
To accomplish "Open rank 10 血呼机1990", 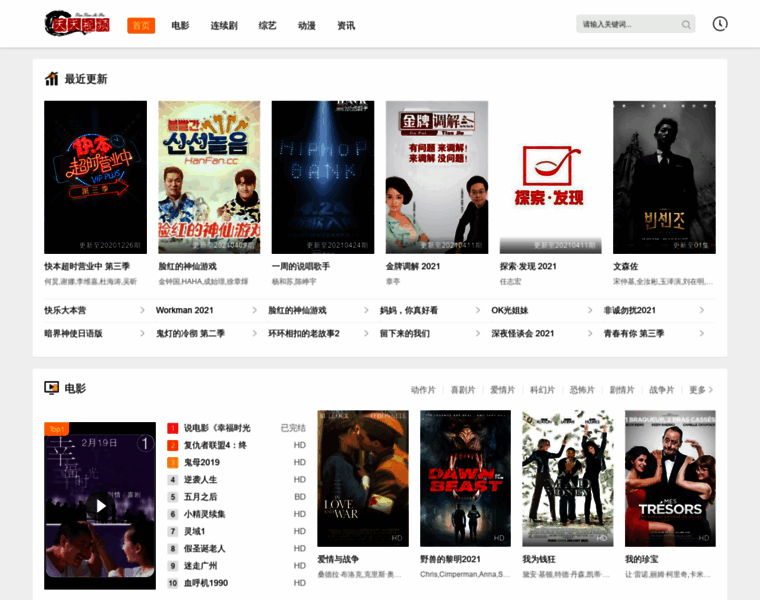I will click(206, 583).
